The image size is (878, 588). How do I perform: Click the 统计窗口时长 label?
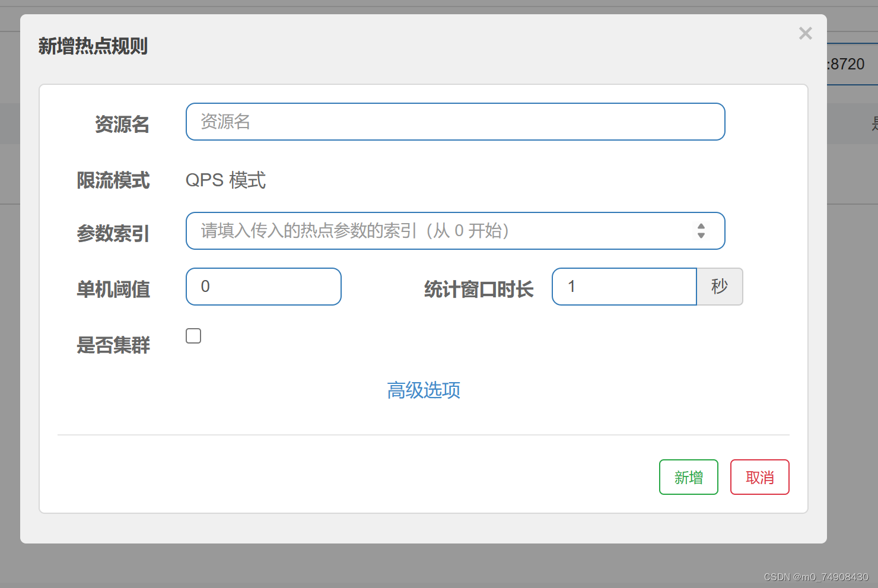(x=478, y=289)
